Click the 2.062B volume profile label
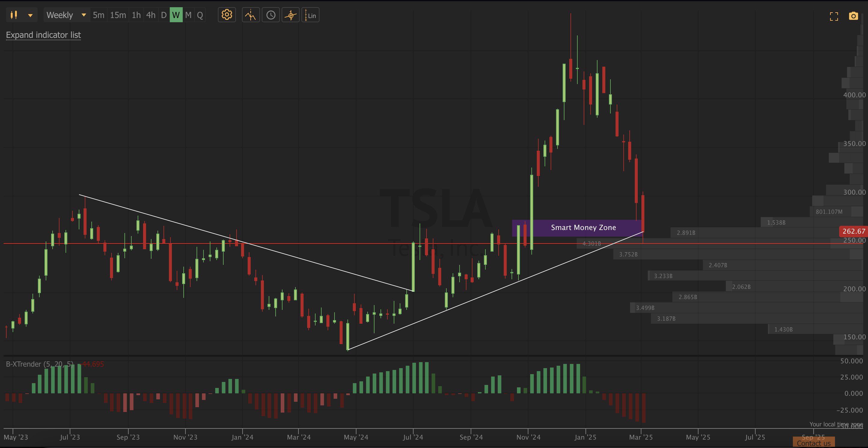868x448 pixels. pos(741,287)
